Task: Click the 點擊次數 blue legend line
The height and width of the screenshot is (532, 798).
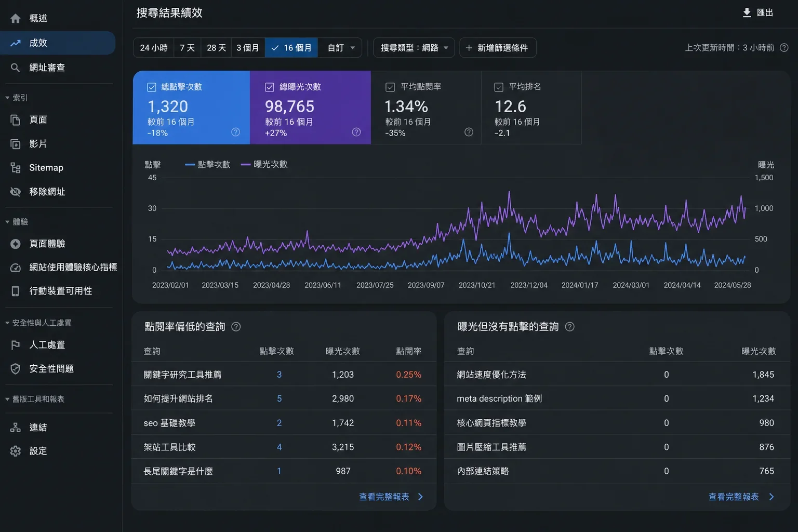Action: [x=190, y=165]
